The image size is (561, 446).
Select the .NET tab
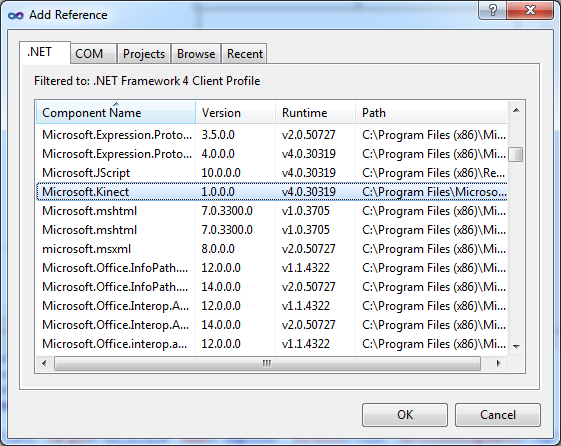pos(45,53)
